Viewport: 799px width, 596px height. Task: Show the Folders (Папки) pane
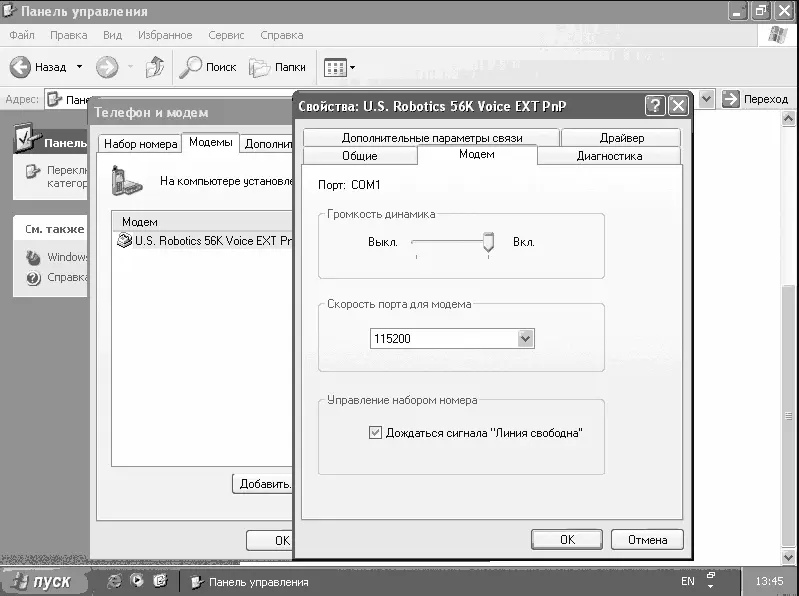click(277, 67)
